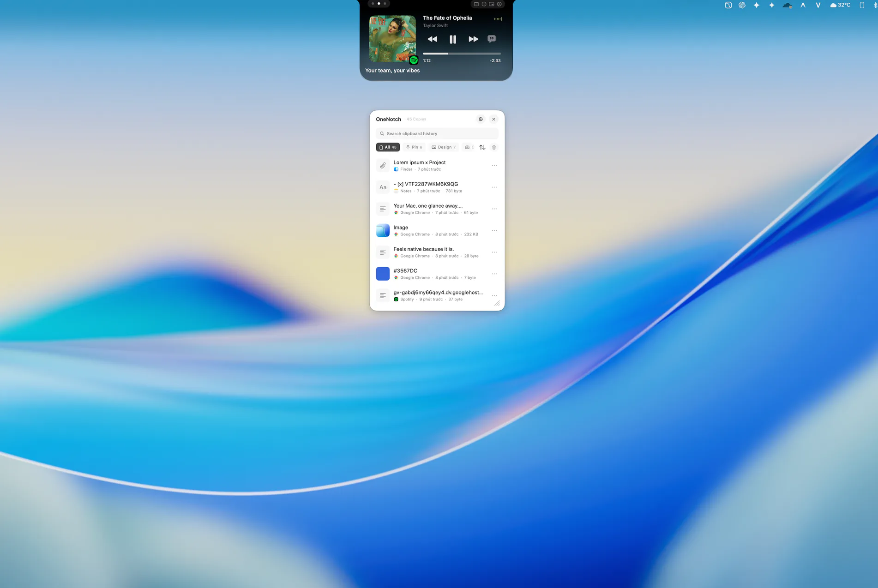Viewport: 878px width, 588px height.
Task: Click 'The Fate of Ophelia' song title
Action: pos(447,18)
